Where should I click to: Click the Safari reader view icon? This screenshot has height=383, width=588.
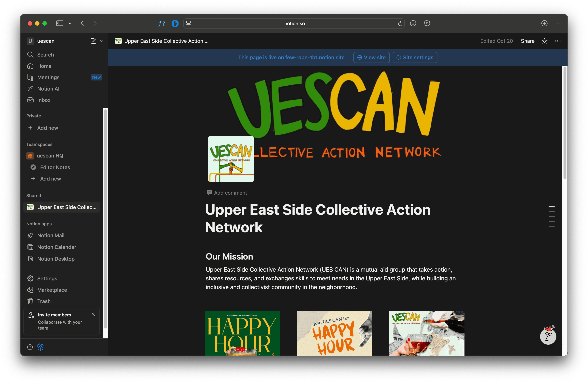pyautogui.click(x=189, y=23)
